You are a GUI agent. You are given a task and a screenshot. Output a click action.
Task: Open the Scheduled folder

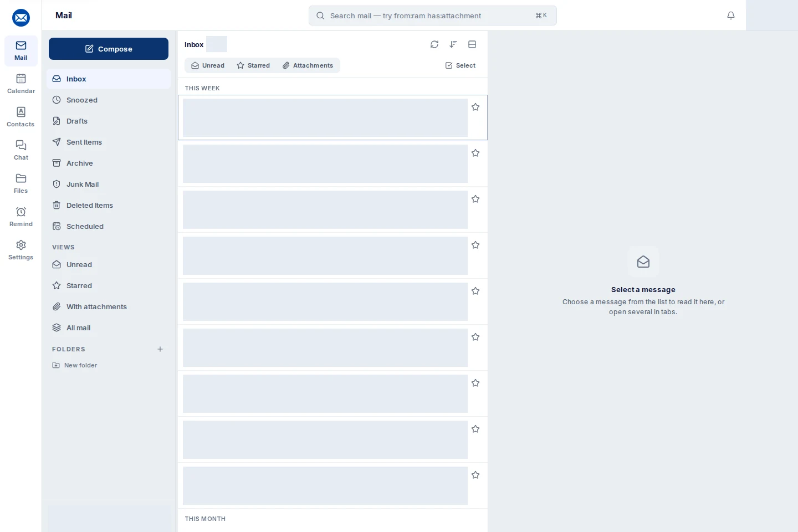[x=109, y=226]
